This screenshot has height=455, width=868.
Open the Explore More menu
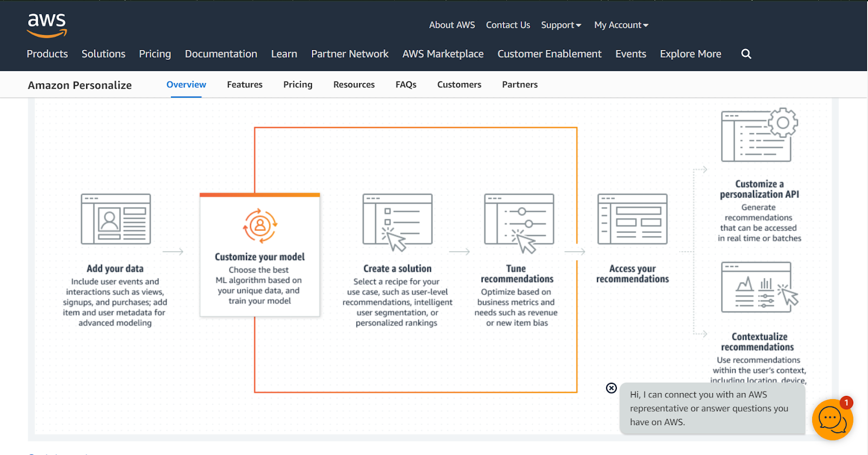coord(691,54)
